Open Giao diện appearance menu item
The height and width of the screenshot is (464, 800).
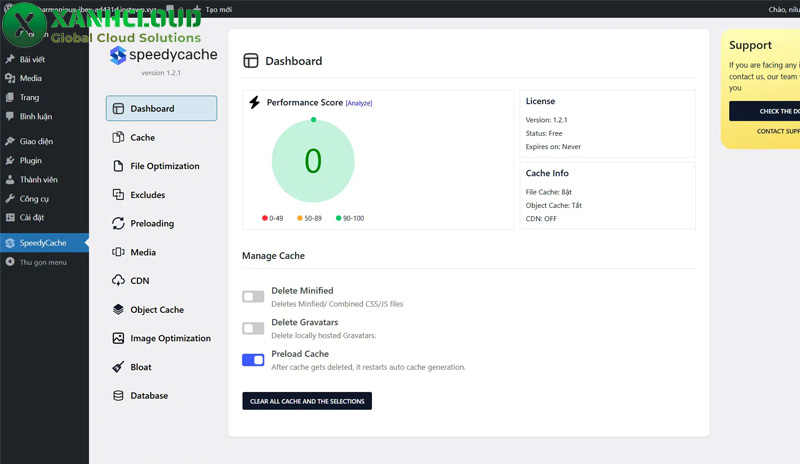click(x=44, y=141)
